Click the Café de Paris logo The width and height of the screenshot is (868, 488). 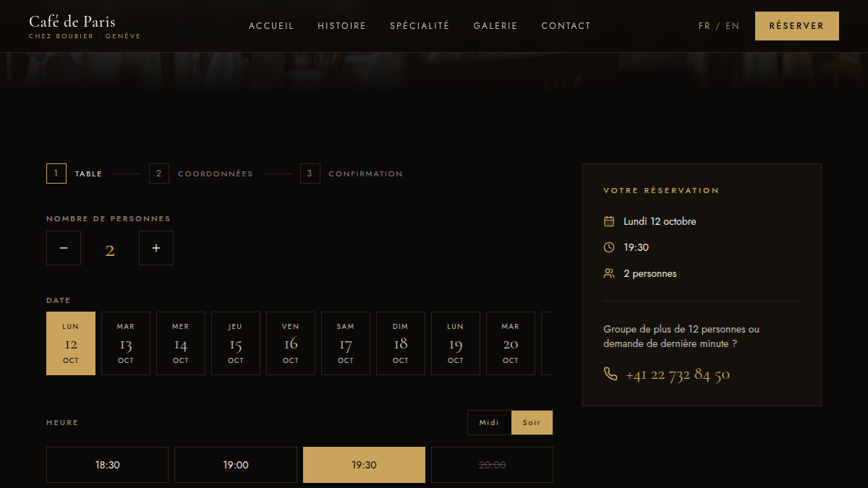pyautogui.click(x=85, y=26)
